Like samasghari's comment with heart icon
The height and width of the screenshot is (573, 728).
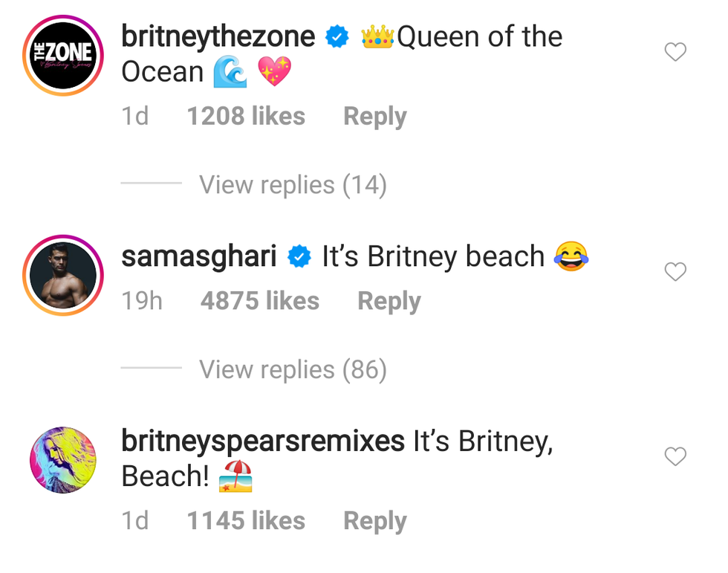click(675, 273)
